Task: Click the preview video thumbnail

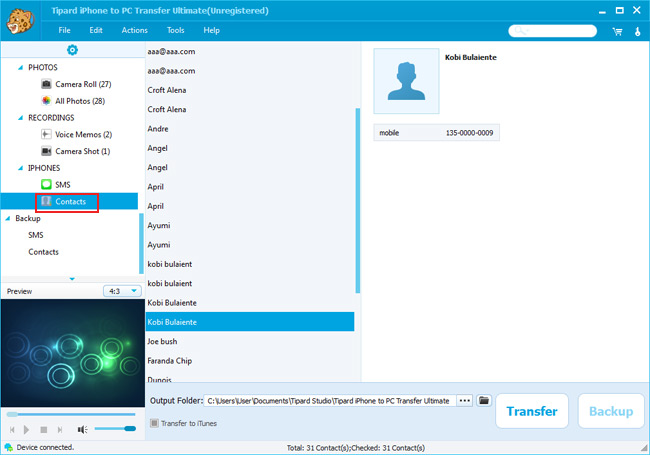Action: point(73,353)
